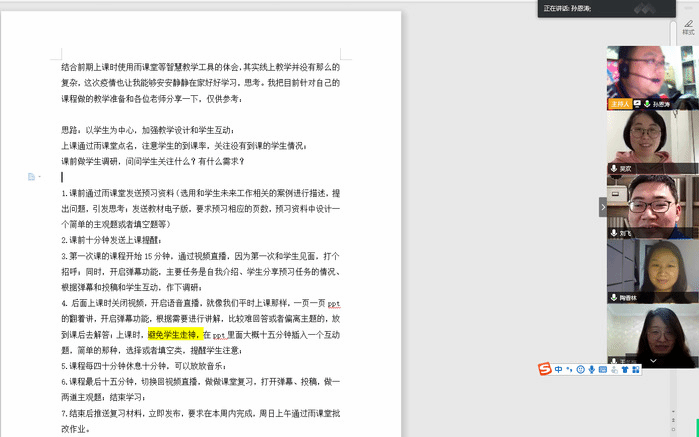699x437 pixels.
Task: Click the microphone icon on 黄欢's video
Action: pos(613,169)
